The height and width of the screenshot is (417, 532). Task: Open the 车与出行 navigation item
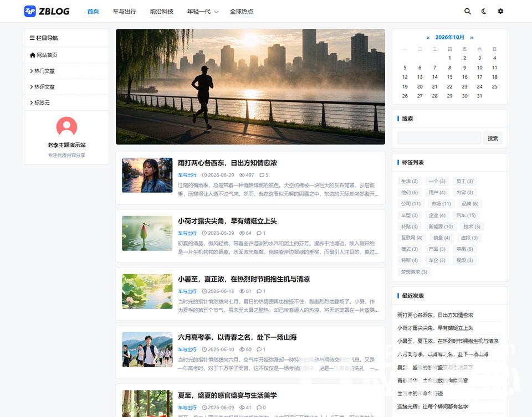[x=124, y=12]
